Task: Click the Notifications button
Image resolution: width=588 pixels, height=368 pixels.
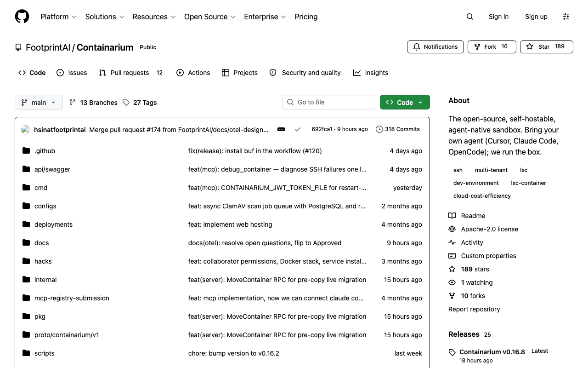Action: pos(435,46)
